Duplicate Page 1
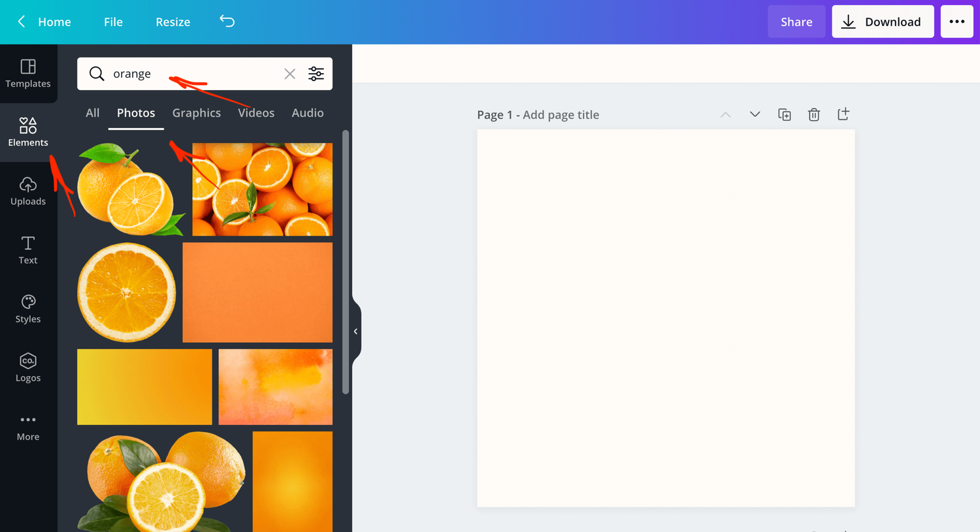This screenshot has width=980, height=532. (x=784, y=114)
